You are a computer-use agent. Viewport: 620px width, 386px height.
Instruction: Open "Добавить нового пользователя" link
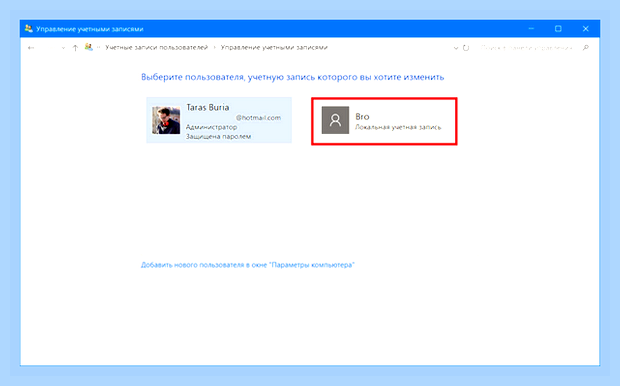pos(248,265)
